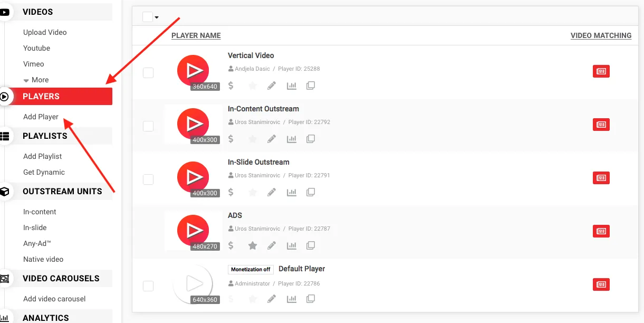Tick the checkbox for the Vertical Video player
Image resolution: width=644 pixels, height=323 pixels.
[148, 73]
